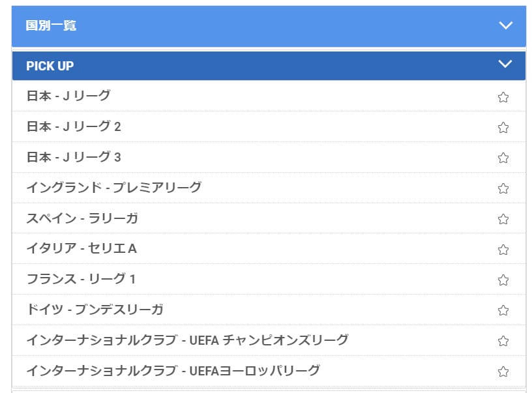This screenshot has height=393, width=532.
Task: Open イングランド - プレミアリーグ league page
Action: [x=114, y=188]
